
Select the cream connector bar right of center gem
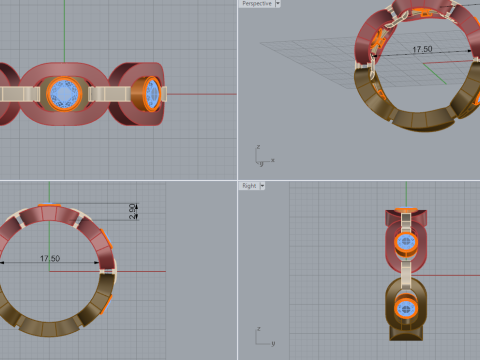pyautogui.click(x=110, y=94)
